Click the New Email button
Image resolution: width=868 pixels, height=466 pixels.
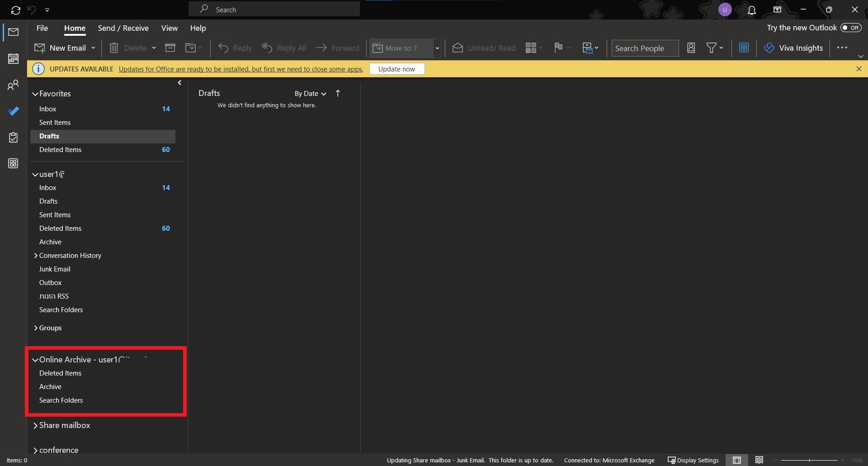61,48
